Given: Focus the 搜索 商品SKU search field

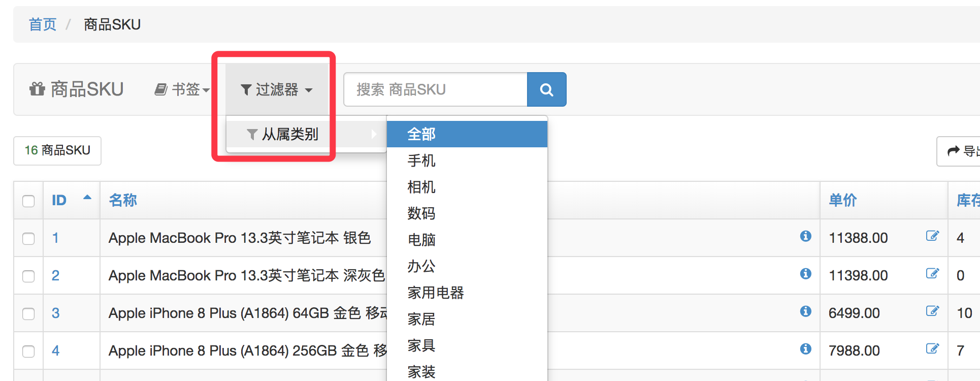Looking at the screenshot, I should [x=436, y=89].
